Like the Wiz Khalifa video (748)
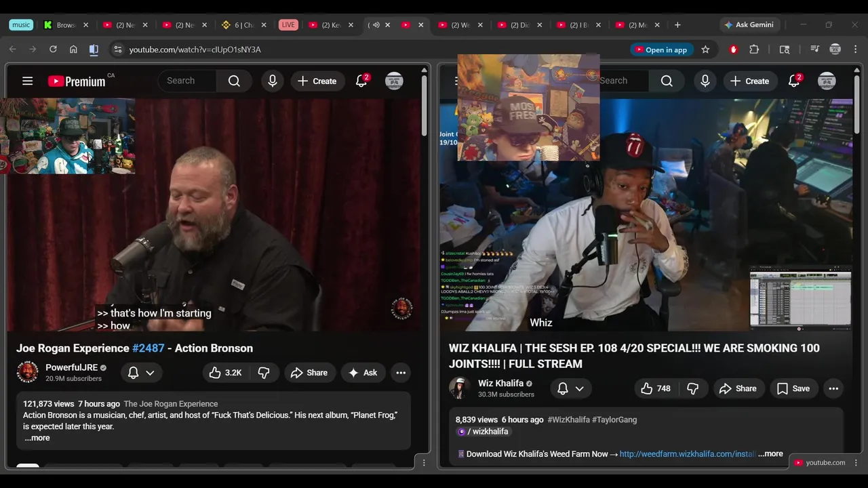868x488 pixels. pyautogui.click(x=656, y=388)
